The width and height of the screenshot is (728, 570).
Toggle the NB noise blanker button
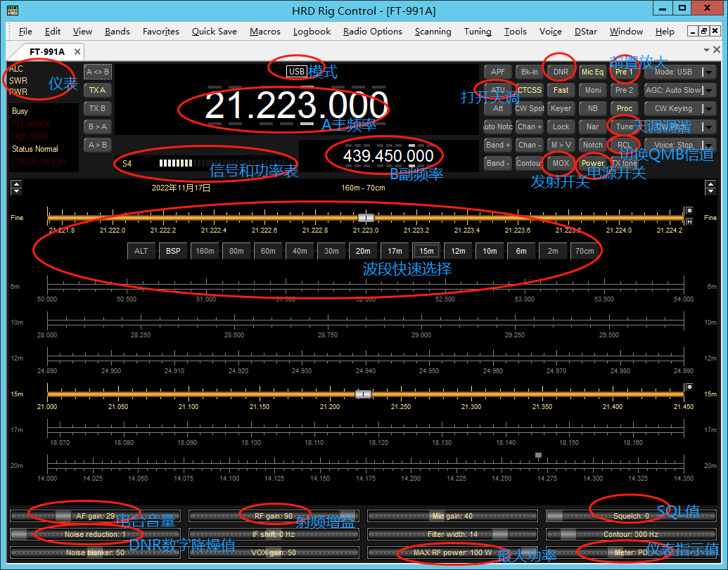(x=592, y=108)
